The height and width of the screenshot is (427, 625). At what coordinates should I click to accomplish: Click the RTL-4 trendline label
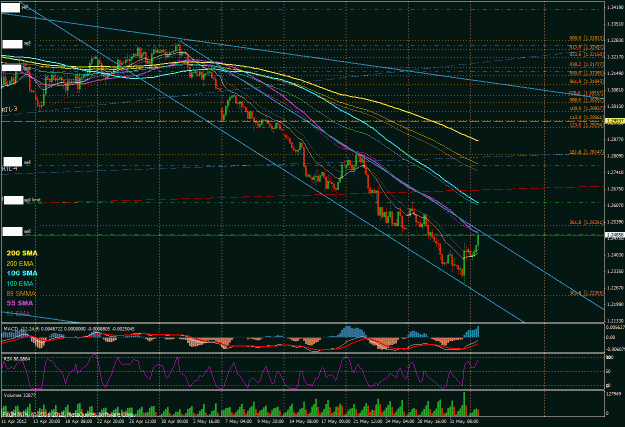tap(10, 169)
